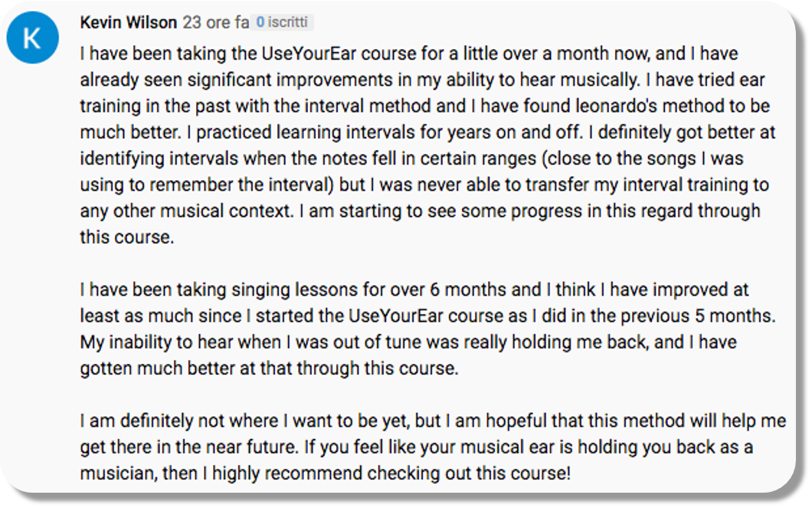Click the "0 iscritti" subscriber badge
The height and width of the screenshot is (508, 812).
tap(282, 22)
